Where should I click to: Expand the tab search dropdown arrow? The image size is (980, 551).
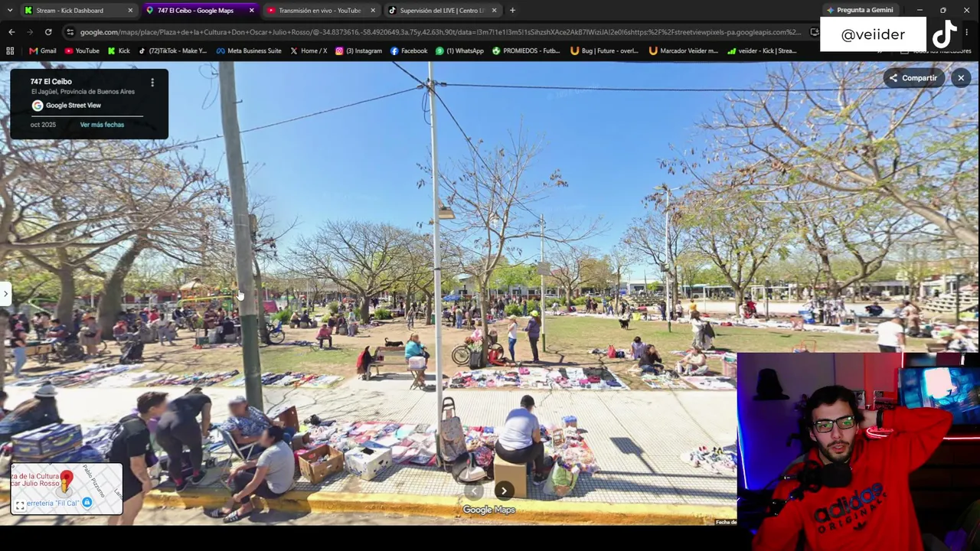(10, 10)
